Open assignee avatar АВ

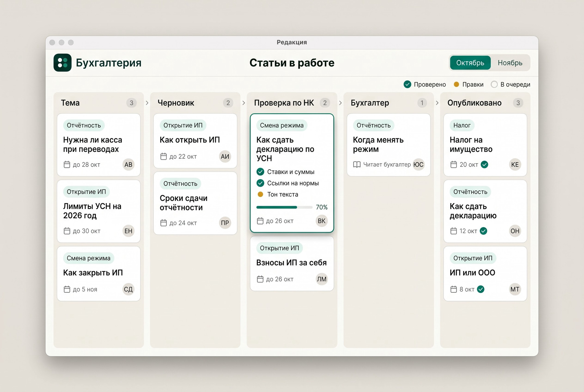click(x=128, y=165)
